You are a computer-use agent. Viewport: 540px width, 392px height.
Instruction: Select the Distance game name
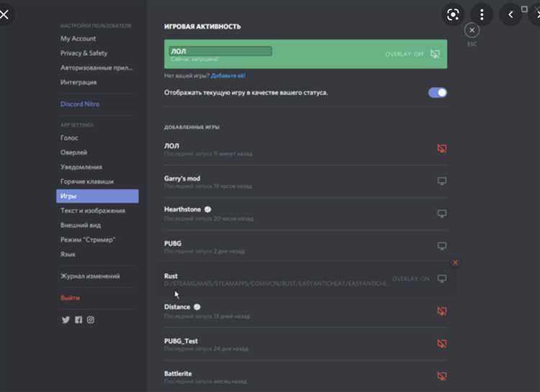(177, 306)
